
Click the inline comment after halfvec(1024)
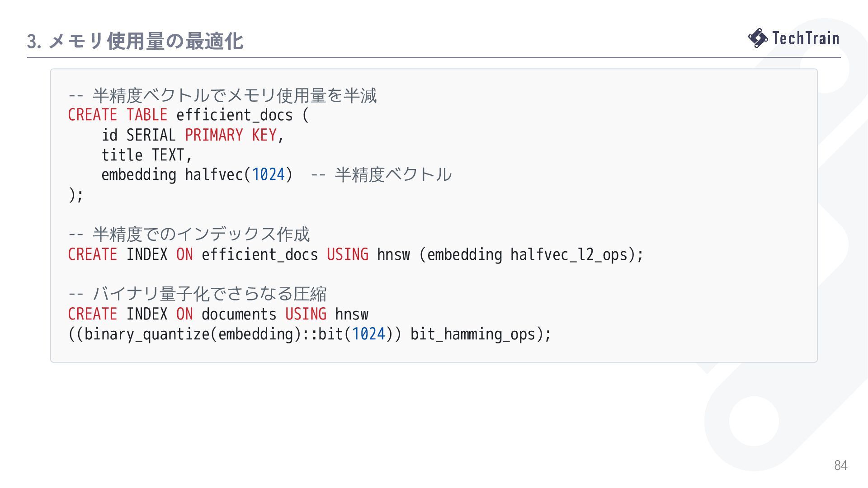click(381, 174)
